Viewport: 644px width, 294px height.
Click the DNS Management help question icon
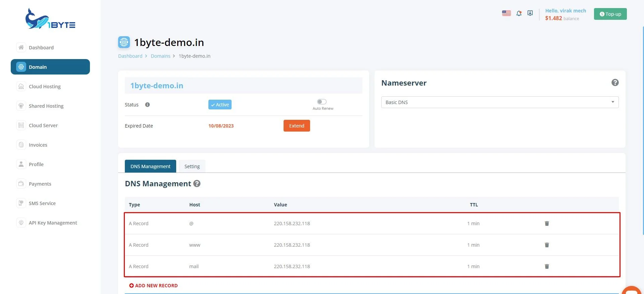[x=197, y=184]
